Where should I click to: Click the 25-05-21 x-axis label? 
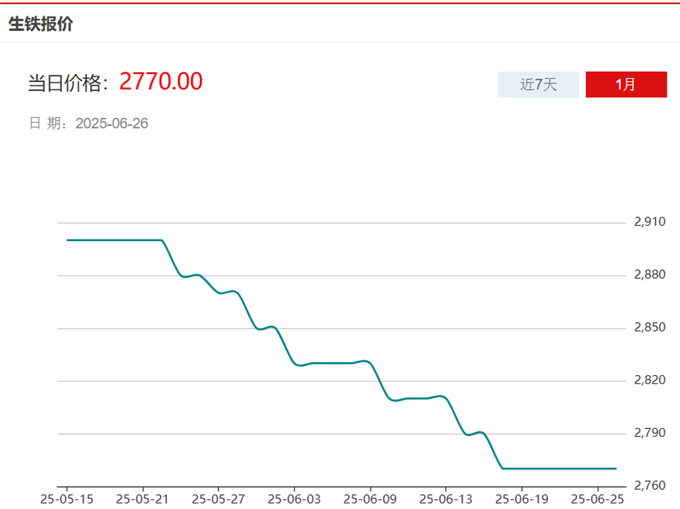click(142, 497)
